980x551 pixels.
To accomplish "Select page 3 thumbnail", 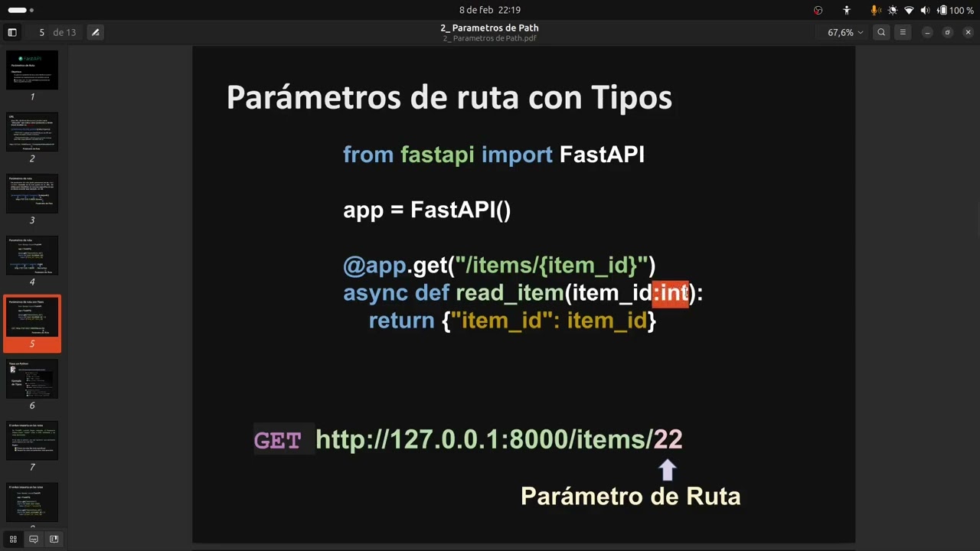I will click(32, 194).
